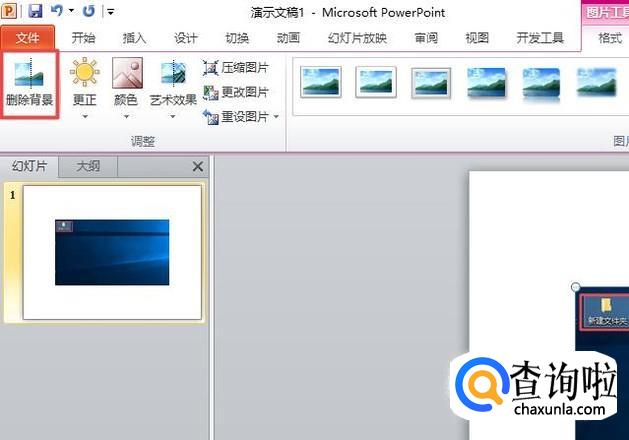The image size is (629, 440).
Task: Expand the 艺术效果 dropdown arrow
Action: tap(173, 117)
